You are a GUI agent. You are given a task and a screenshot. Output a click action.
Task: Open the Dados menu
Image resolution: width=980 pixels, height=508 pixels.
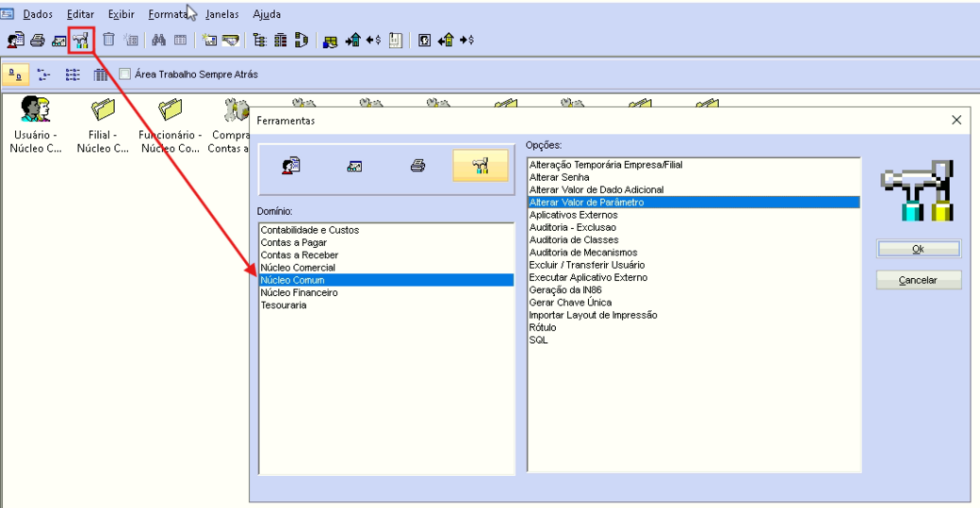[x=38, y=14]
